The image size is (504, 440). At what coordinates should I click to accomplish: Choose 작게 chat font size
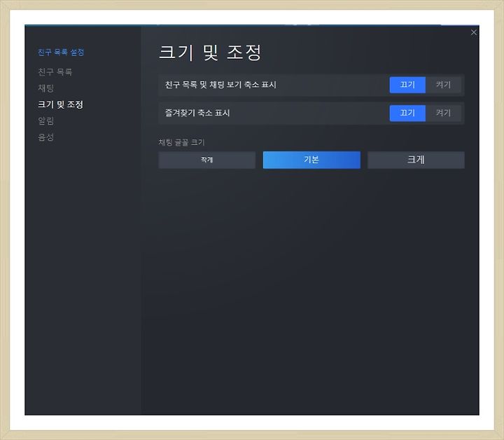click(207, 160)
